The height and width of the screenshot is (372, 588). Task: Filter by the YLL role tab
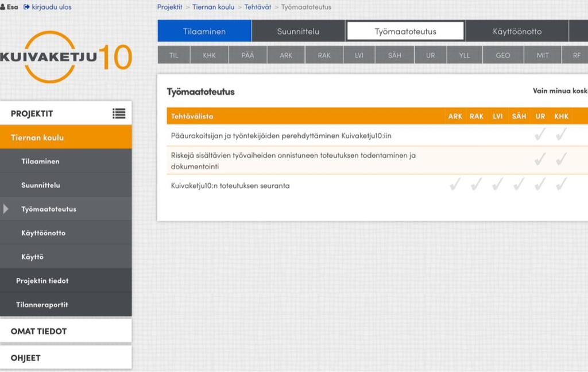[x=464, y=55]
